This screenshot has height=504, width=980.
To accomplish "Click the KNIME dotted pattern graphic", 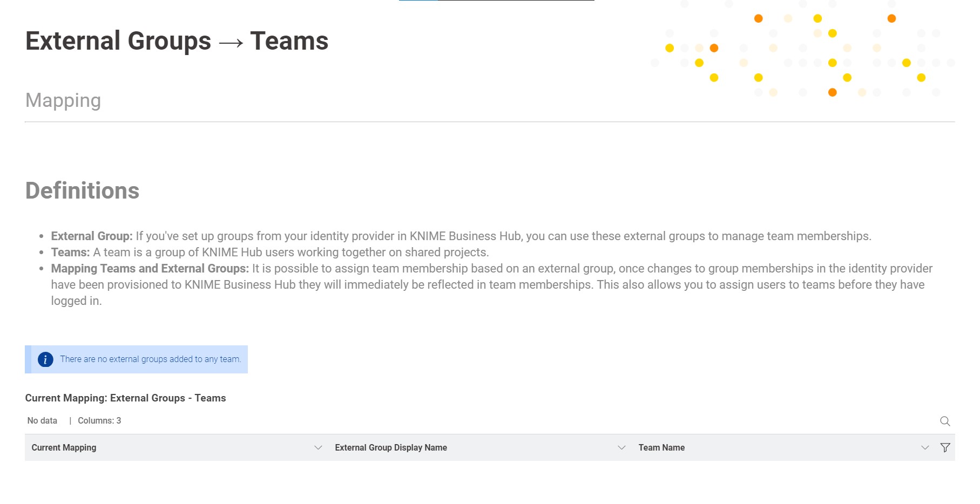I will (802, 51).
